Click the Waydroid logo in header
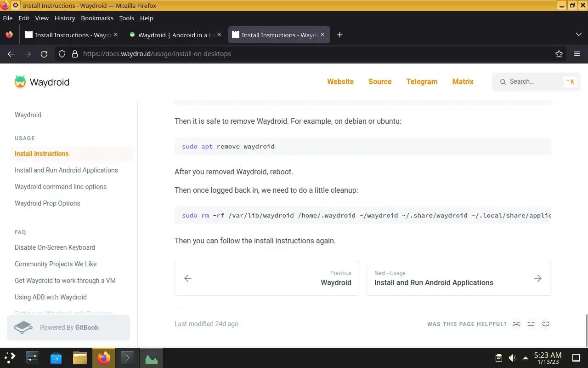 [42, 82]
